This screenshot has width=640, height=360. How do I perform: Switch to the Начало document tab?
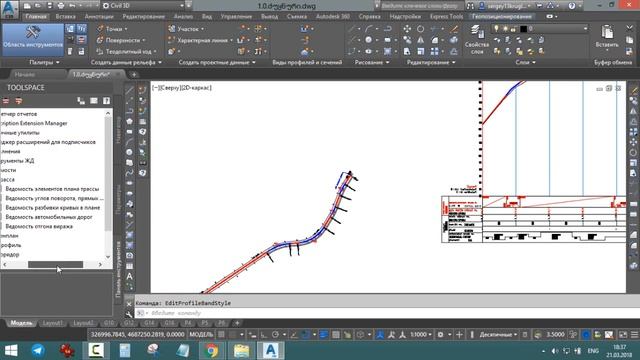pyautogui.click(x=25, y=75)
